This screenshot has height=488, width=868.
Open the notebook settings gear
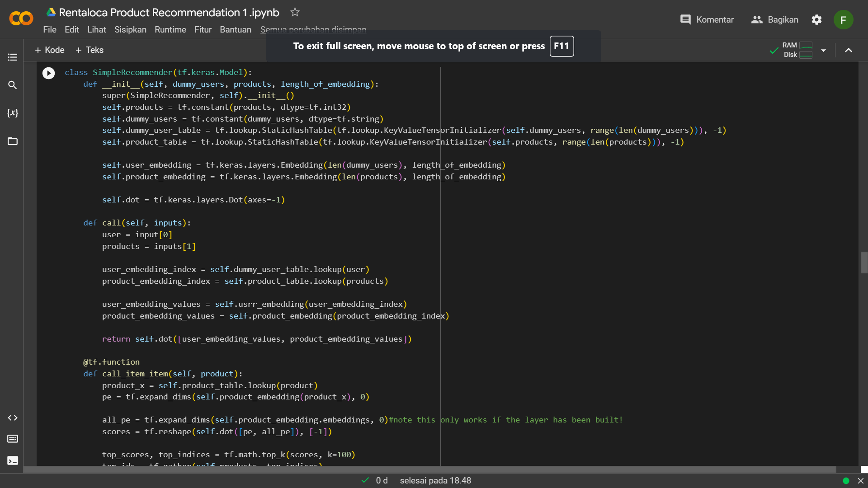(817, 19)
